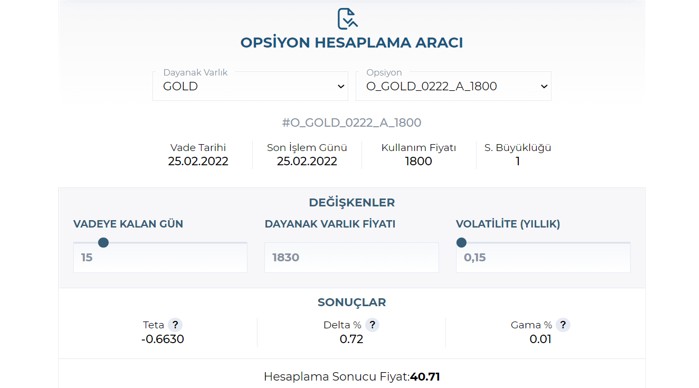Open the Delta % help question mark

372,325
